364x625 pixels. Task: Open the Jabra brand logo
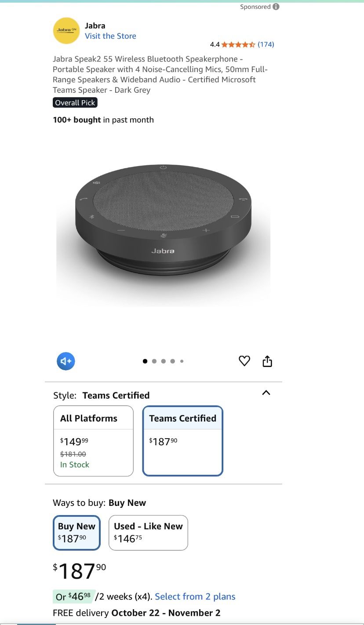coord(66,31)
